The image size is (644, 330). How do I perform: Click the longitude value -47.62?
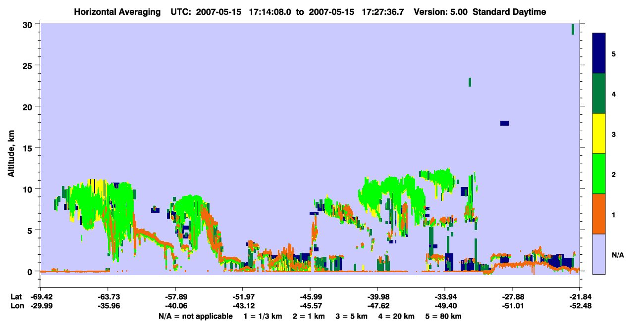(377, 306)
